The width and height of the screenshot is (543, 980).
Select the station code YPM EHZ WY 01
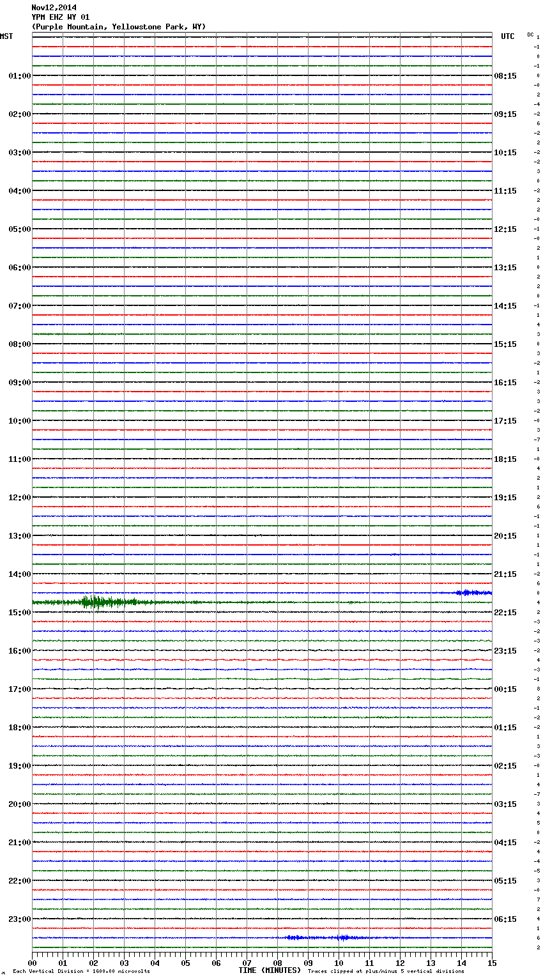click(x=61, y=17)
